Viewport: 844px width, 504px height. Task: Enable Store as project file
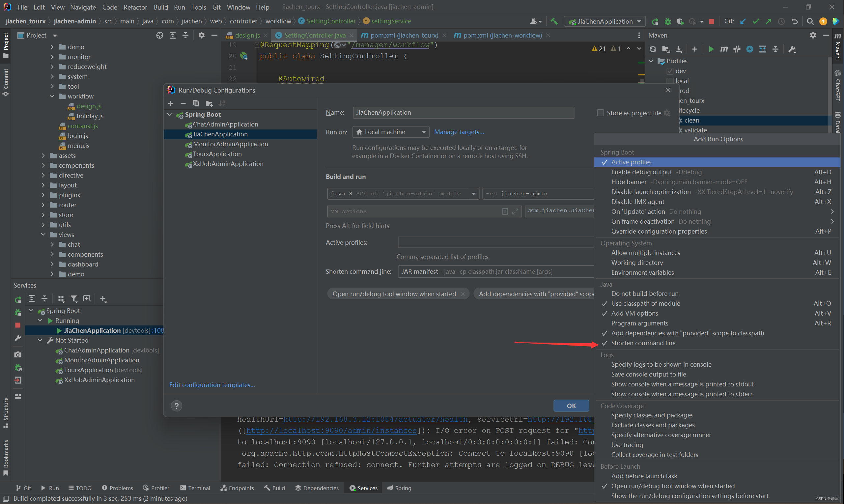(600, 113)
